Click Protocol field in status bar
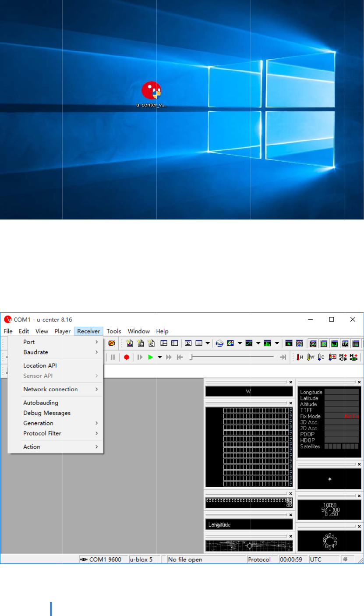 point(262,559)
